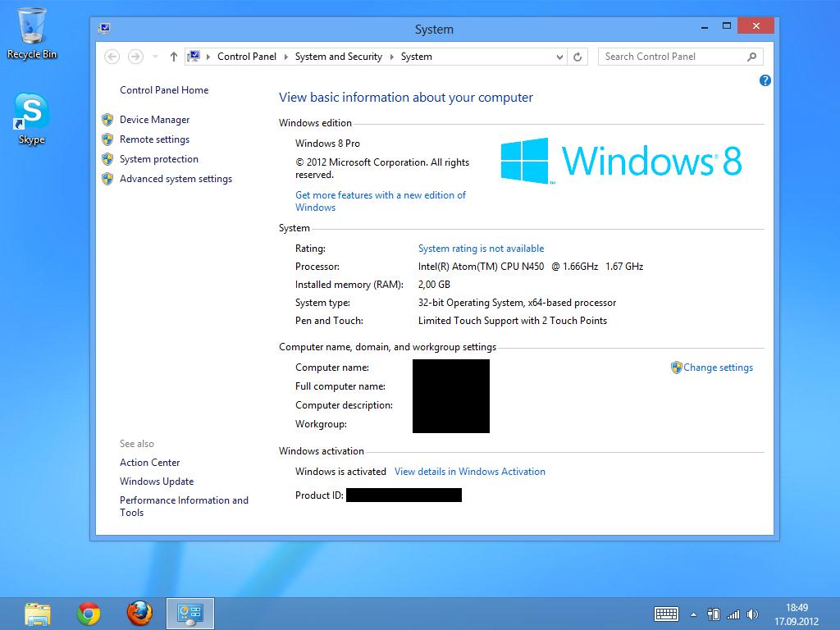The height and width of the screenshot is (630, 840).
Task: Open Control Panel Home
Action: [164, 90]
